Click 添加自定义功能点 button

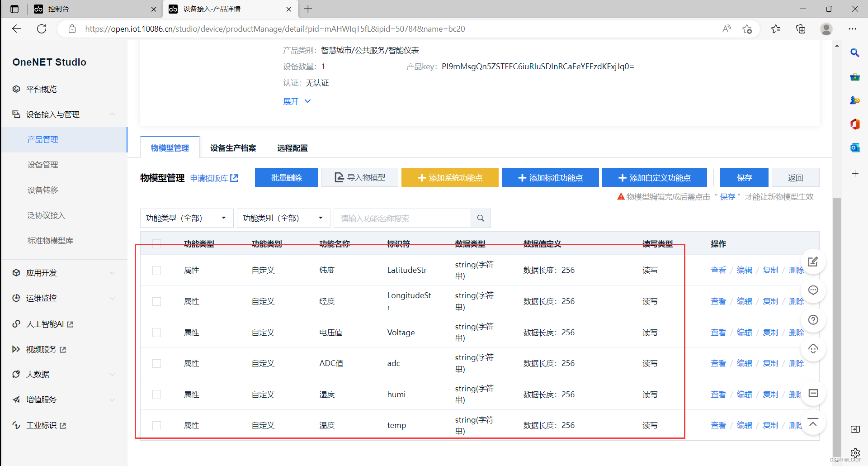point(654,178)
